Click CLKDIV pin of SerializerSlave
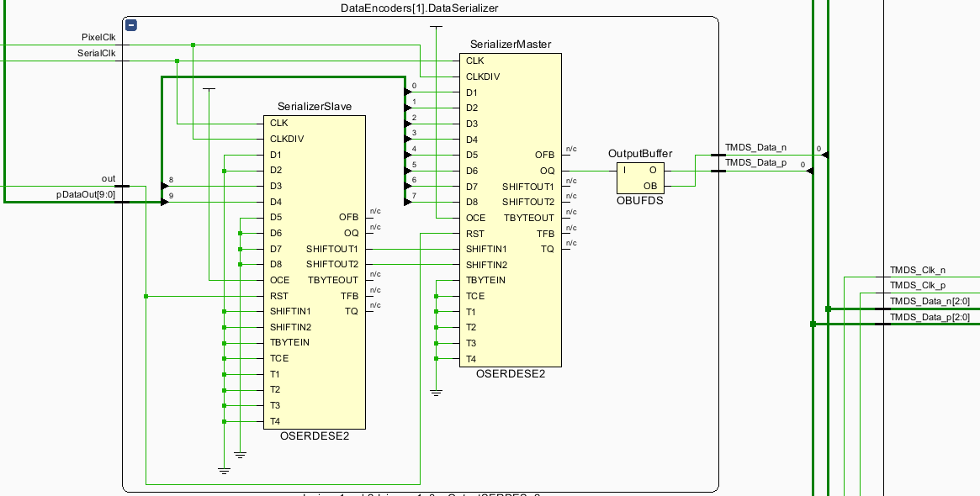980x496 pixels. click(286, 139)
